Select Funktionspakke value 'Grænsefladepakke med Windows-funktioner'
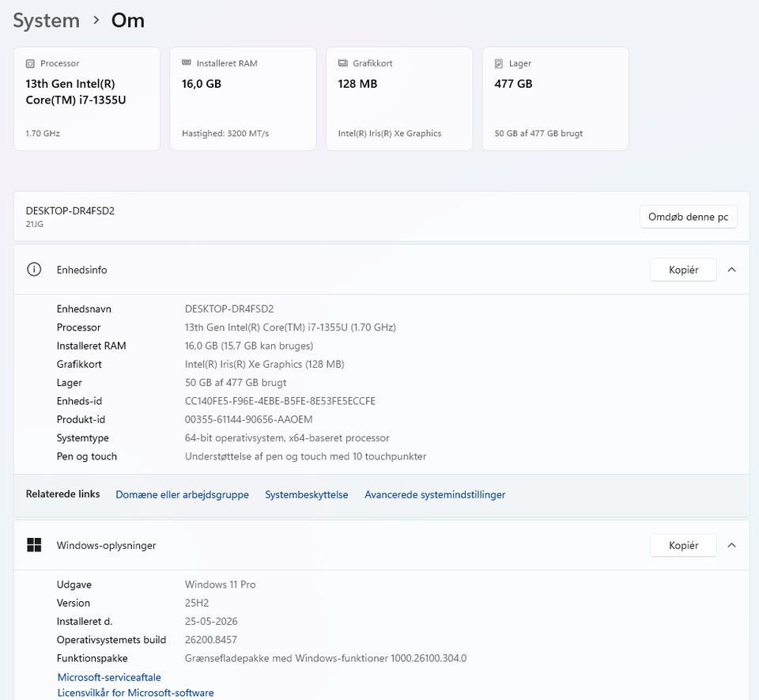759x700 pixels. (x=325, y=658)
